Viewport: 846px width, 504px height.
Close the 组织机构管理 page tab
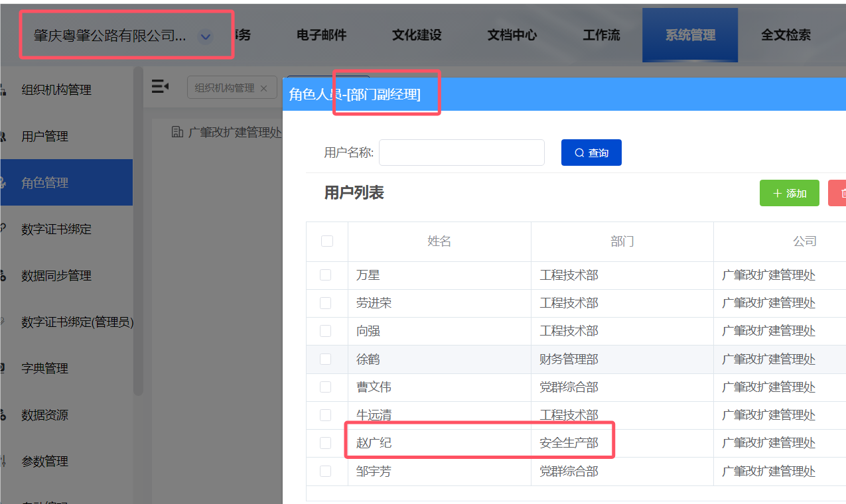[x=264, y=88]
